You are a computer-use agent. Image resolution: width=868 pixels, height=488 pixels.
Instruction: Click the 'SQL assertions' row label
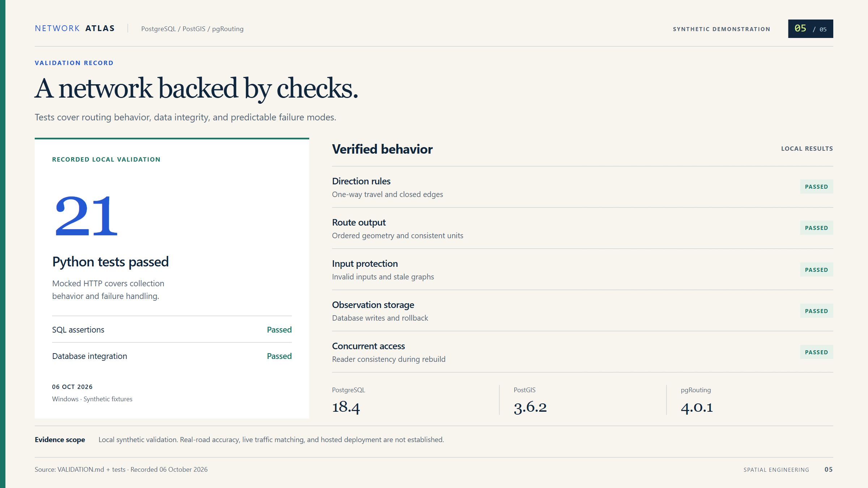coord(78,330)
